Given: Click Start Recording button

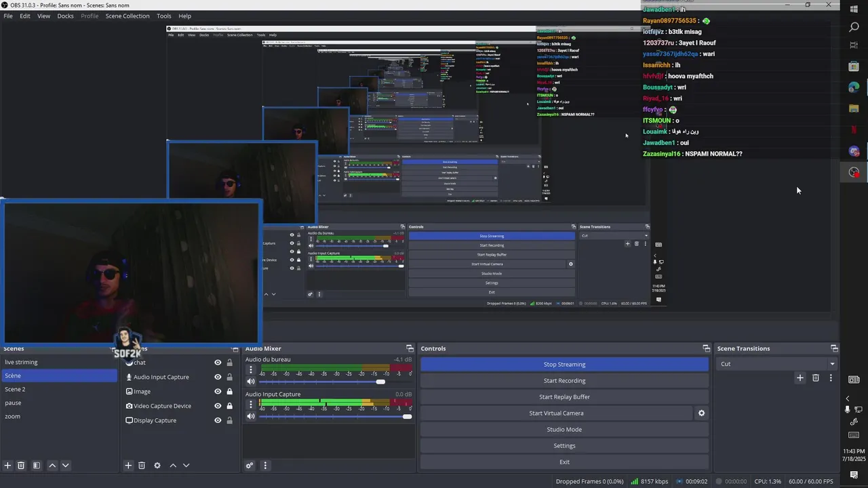Looking at the screenshot, I should coord(564,381).
